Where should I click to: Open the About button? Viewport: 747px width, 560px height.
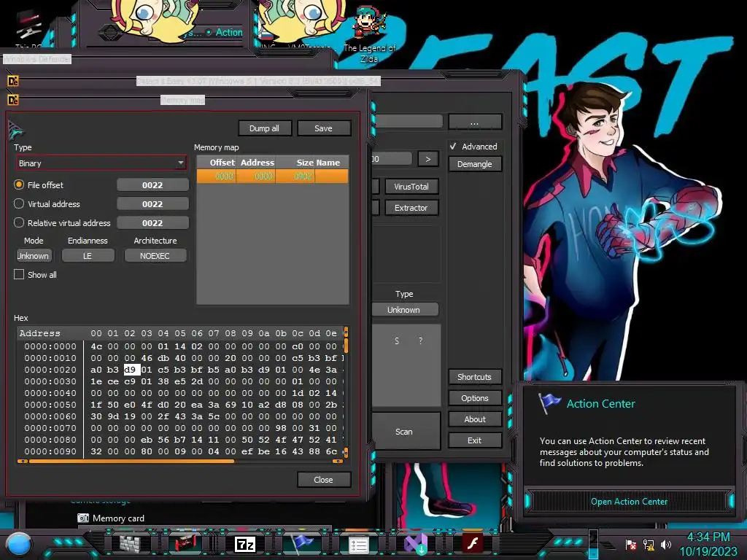pyautogui.click(x=474, y=419)
